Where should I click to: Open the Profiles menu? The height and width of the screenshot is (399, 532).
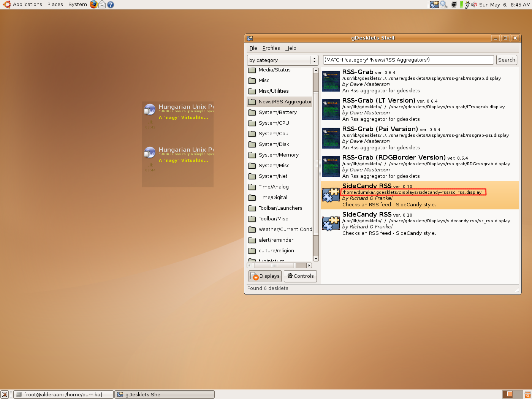pyautogui.click(x=271, y=48)
